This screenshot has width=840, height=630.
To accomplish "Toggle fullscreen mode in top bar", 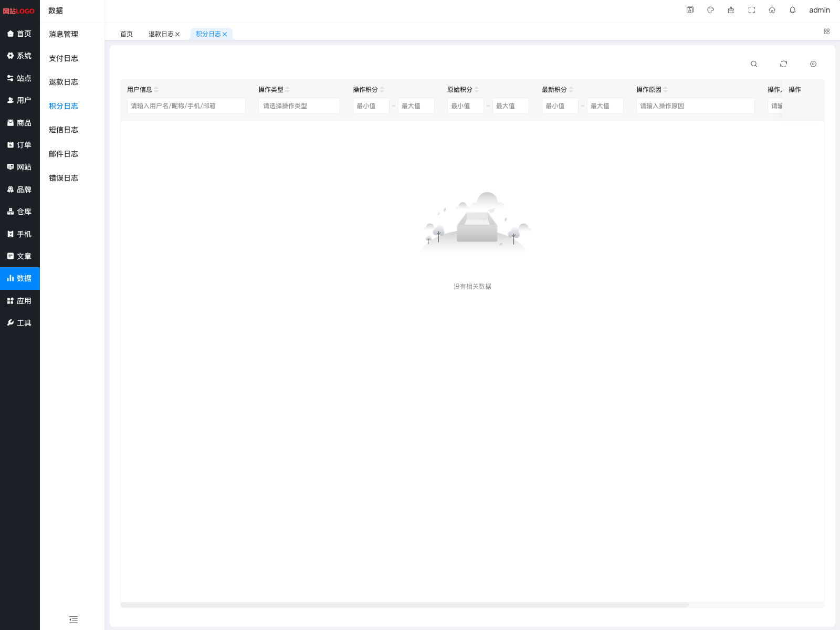I will tap(751, 10).
